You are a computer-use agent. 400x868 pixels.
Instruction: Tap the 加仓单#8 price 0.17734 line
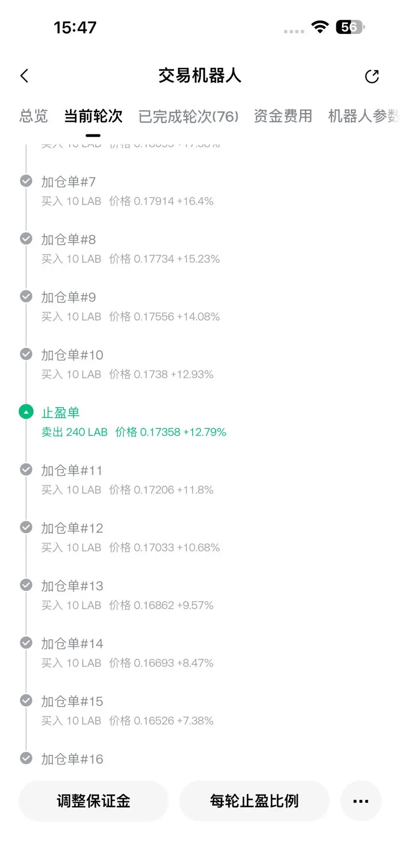pyautogui.click(x=130, y=259)
